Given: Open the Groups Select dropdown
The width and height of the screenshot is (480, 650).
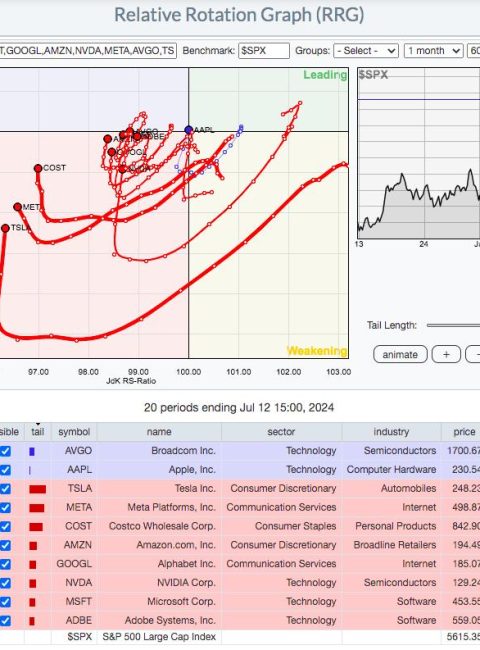Looking at the screenshot, I should (x=366, y=51).
